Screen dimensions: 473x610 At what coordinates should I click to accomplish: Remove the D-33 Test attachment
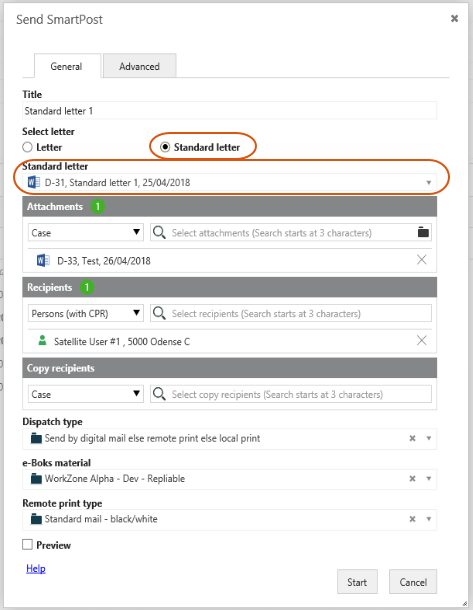pyautogui.click(x=421, y=260)
